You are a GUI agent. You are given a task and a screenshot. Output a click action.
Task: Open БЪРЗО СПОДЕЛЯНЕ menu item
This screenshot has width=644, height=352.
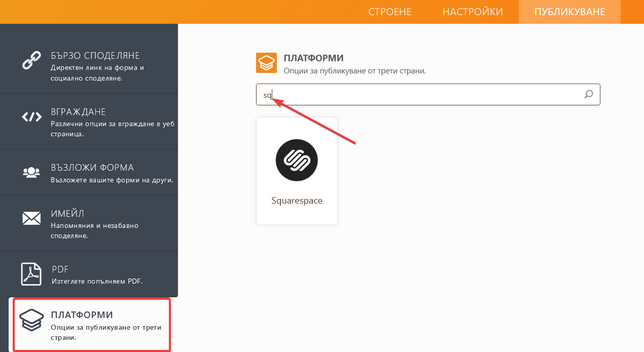pyautogui.click(x=95, y=56)
